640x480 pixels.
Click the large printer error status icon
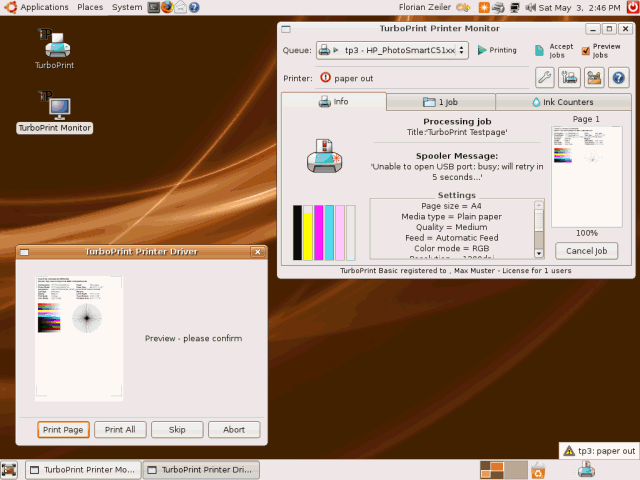coord(324,156)
